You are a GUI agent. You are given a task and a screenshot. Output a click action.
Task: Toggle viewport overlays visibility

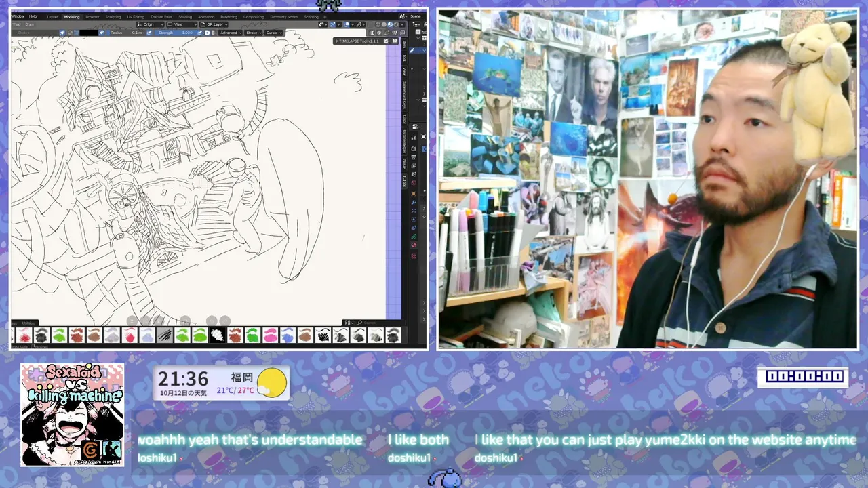pos(347,24)
